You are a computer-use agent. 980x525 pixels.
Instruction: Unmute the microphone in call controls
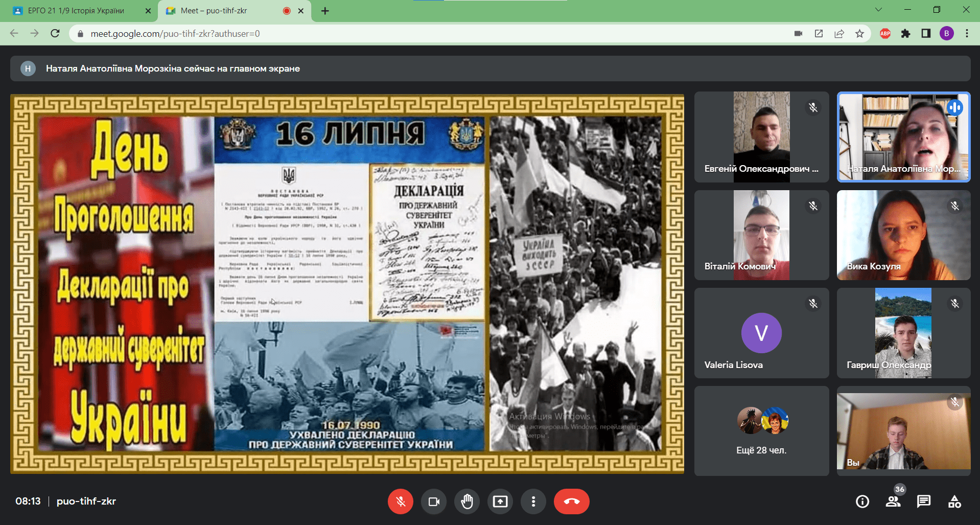point(400,501)
